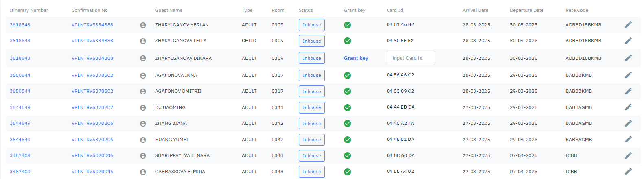Click Inhouse button in ZHARYLGANOV YERLAN row

point(311,25)
